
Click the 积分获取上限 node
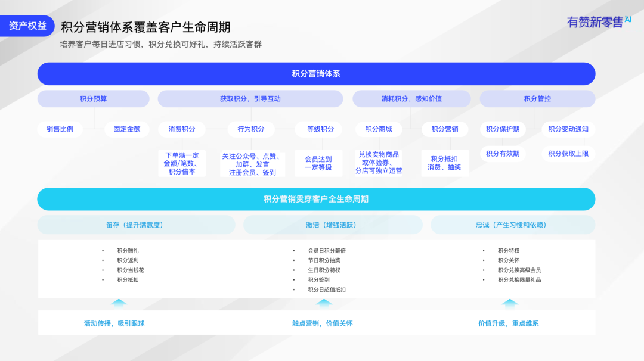click(568, 154)
